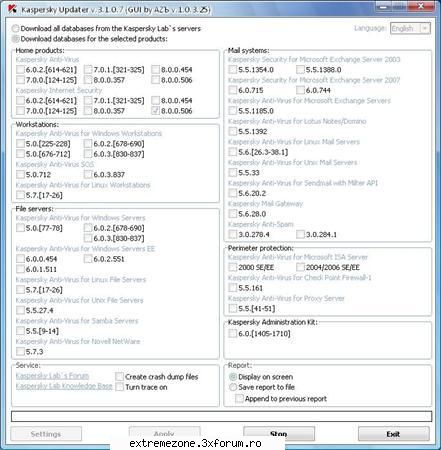
Task: Tick 'Append to previous report'
Action: (x=239, y=399)
